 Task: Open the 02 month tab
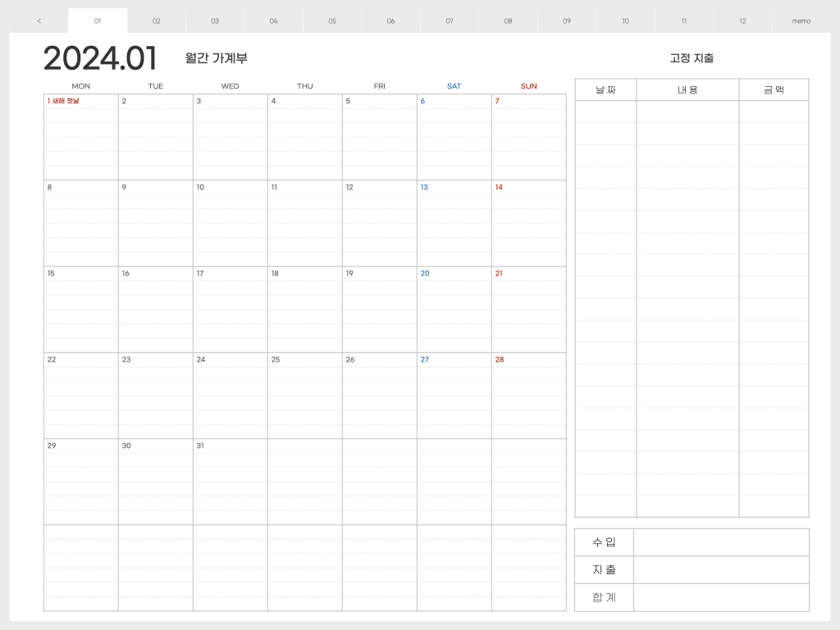pyautogui.click(x=157, y=21)
